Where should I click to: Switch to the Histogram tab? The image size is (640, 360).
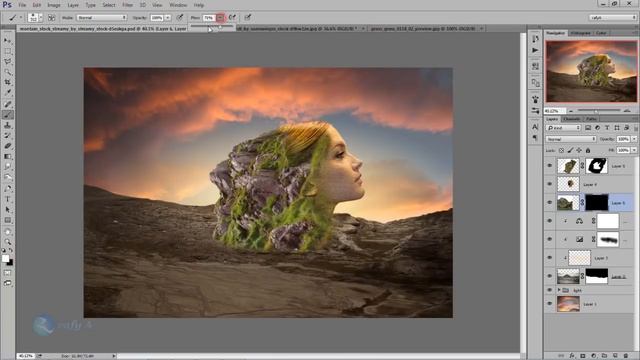[x=580, y=33]
